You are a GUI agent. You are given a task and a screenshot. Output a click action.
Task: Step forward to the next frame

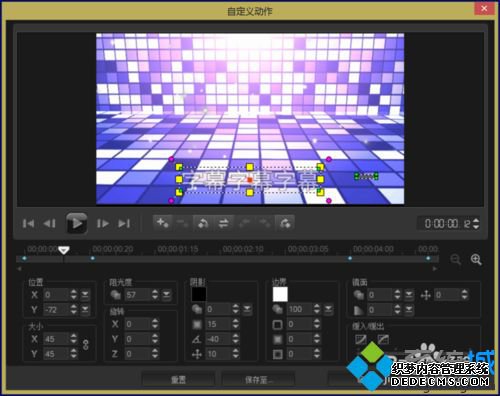coord(102,223)
